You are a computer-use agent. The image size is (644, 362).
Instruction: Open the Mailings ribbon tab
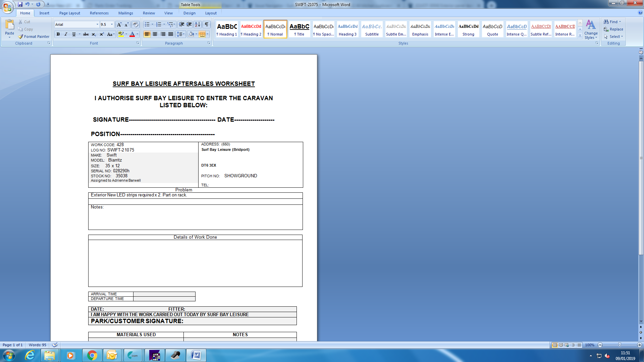[x=125, y=13]
